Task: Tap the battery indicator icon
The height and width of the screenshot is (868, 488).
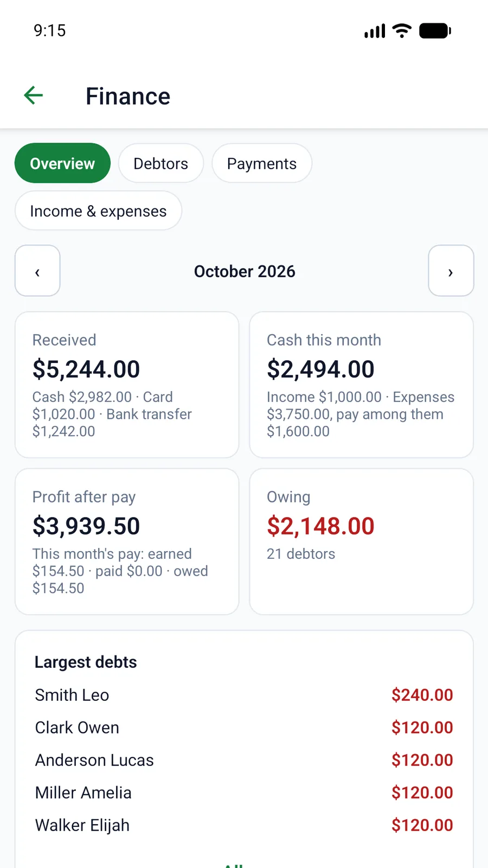Action: point(435,31)
